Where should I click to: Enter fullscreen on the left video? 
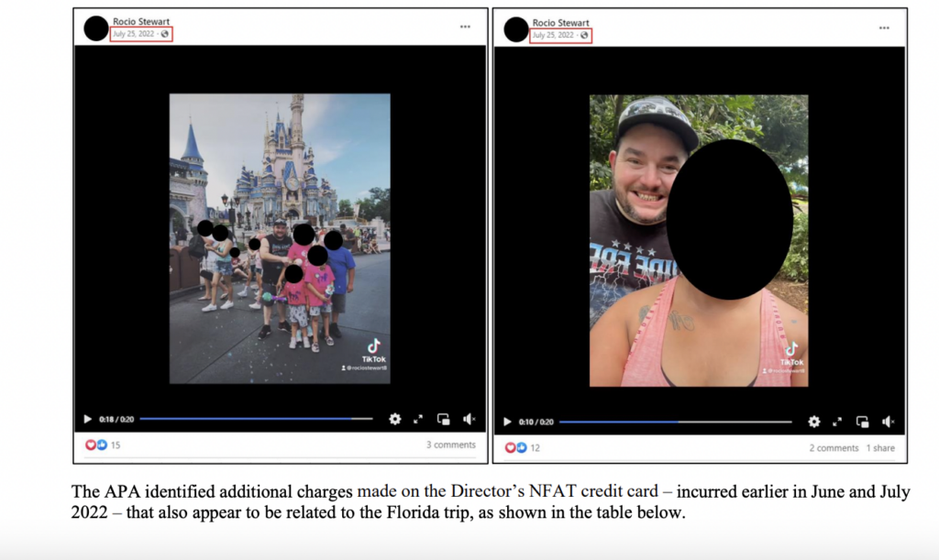[418, 419]
